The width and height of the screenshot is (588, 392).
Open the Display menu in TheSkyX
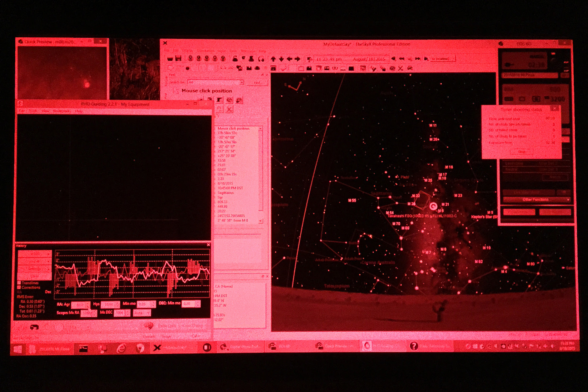tap(187, 51)
